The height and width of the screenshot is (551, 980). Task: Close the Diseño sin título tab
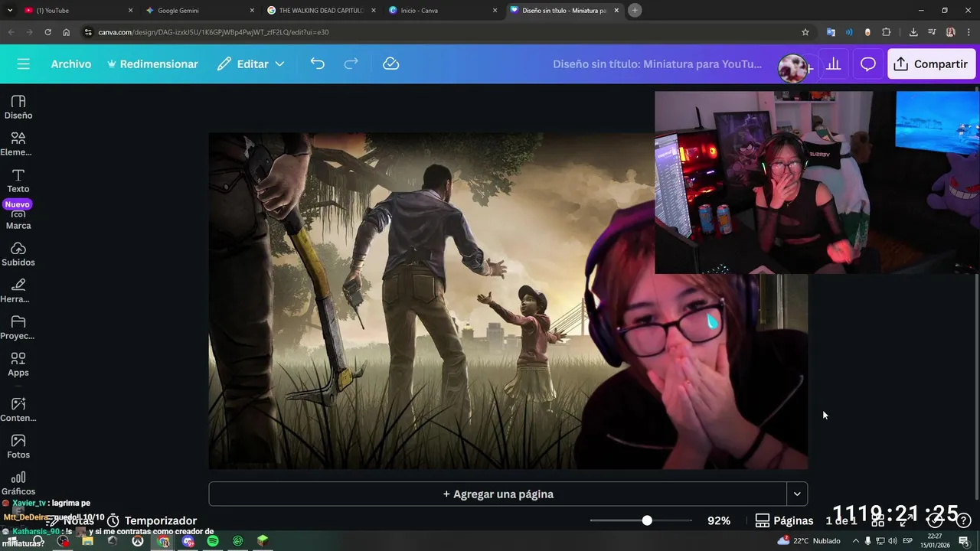616,11
